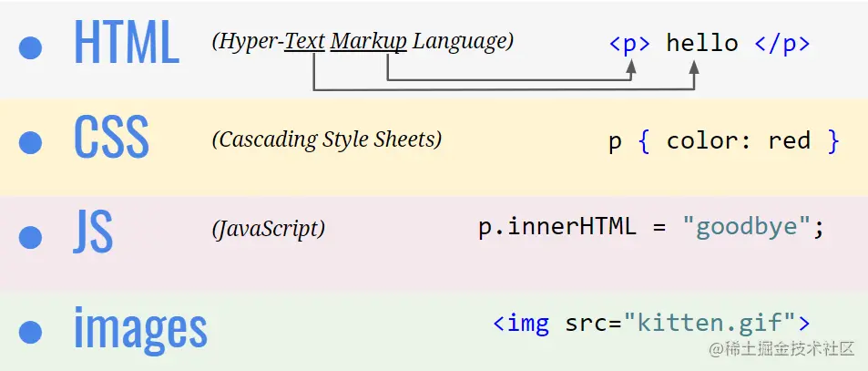This screenshot has height=371, width=868.
Task: Click the underlined word Markup
Action: [x=369, y=41]
